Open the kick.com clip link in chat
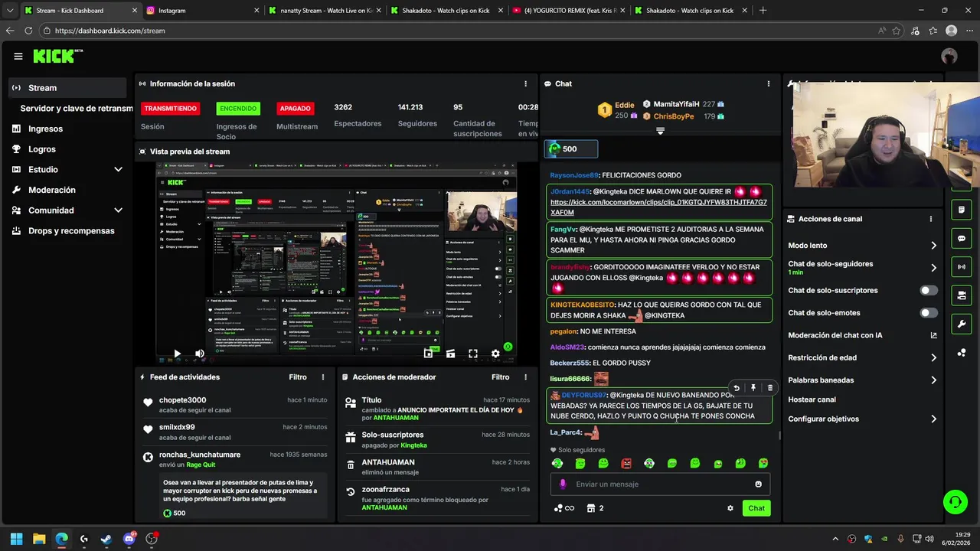 point(658,207)
